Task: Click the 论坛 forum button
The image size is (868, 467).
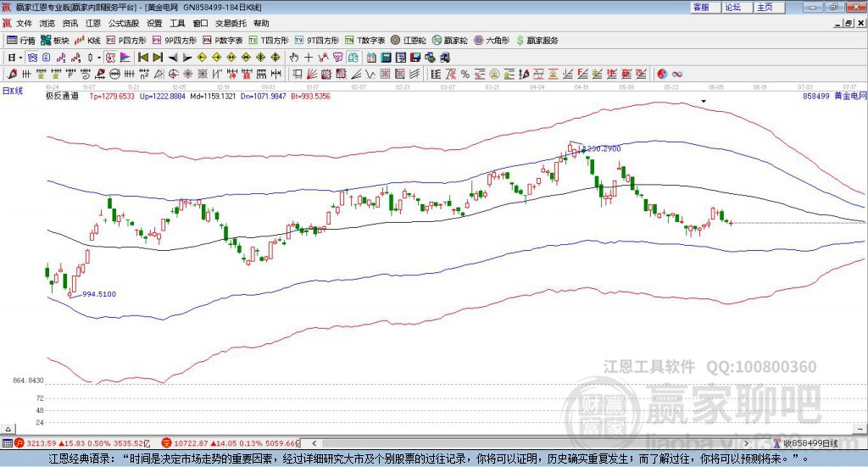Action: pos(737,7)
